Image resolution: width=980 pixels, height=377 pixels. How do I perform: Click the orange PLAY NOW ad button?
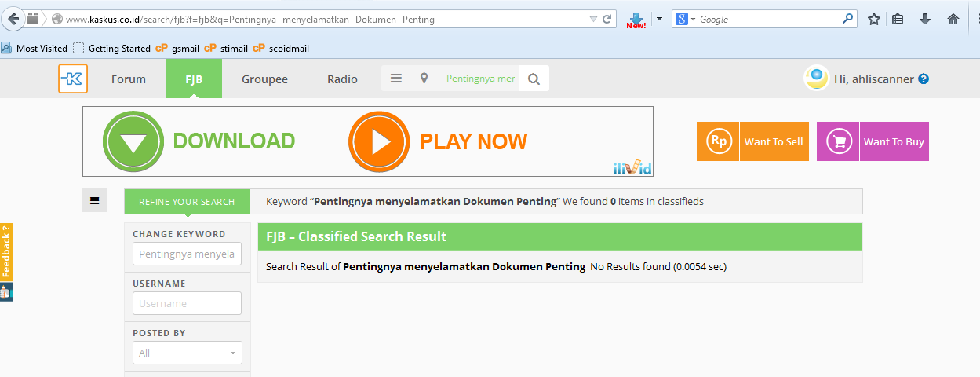tap(438, 141)
